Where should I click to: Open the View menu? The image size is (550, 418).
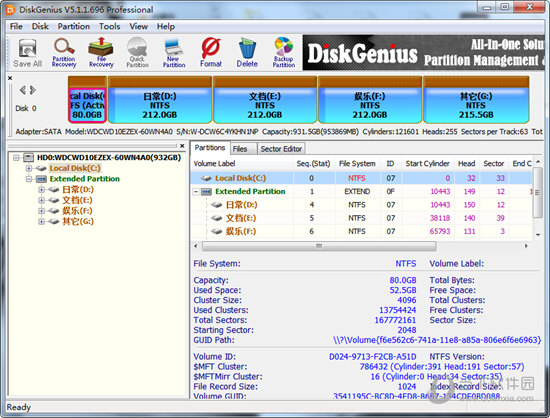click(139, 26)
